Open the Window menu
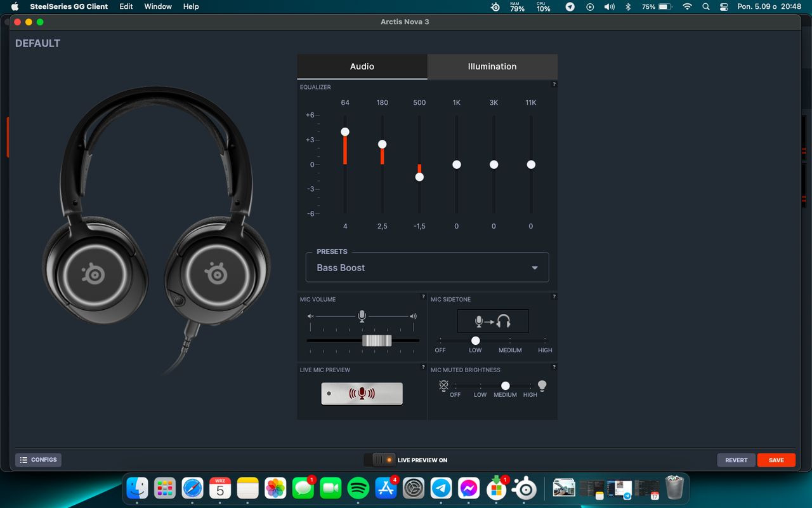The height and width of the screenshot is (508, 812). click(158, 6)
